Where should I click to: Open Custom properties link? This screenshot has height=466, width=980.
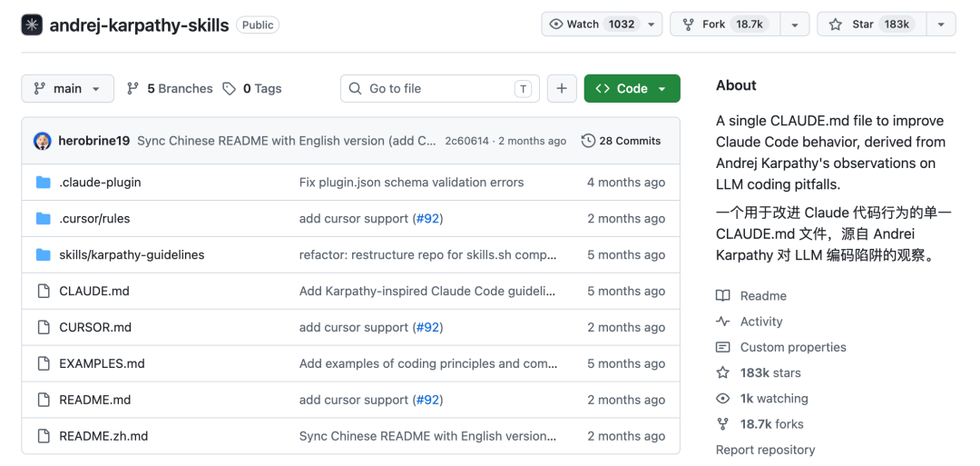tap(793, 347)
